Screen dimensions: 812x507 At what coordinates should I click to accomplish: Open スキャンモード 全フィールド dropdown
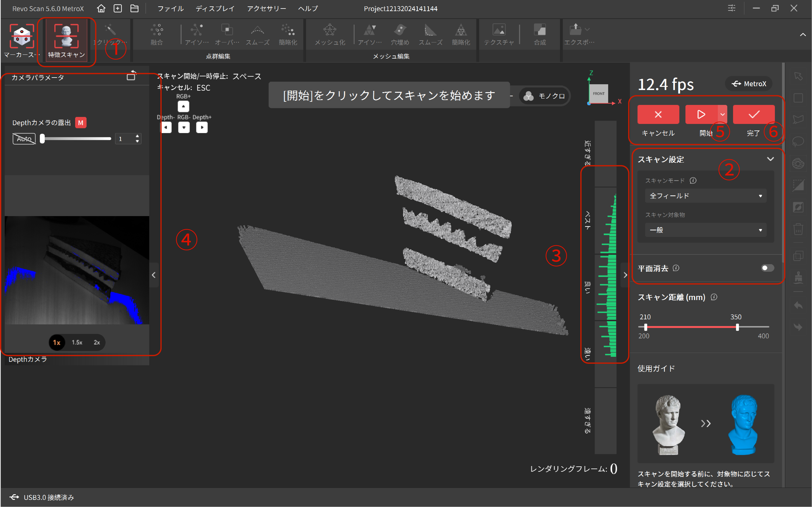coord(706,196)
